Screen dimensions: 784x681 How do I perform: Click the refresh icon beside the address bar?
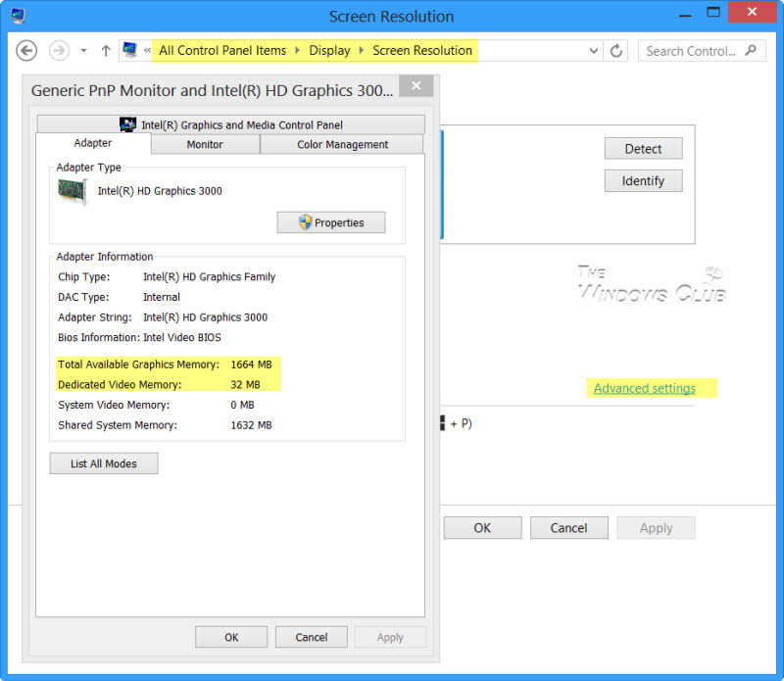(615, 50)
